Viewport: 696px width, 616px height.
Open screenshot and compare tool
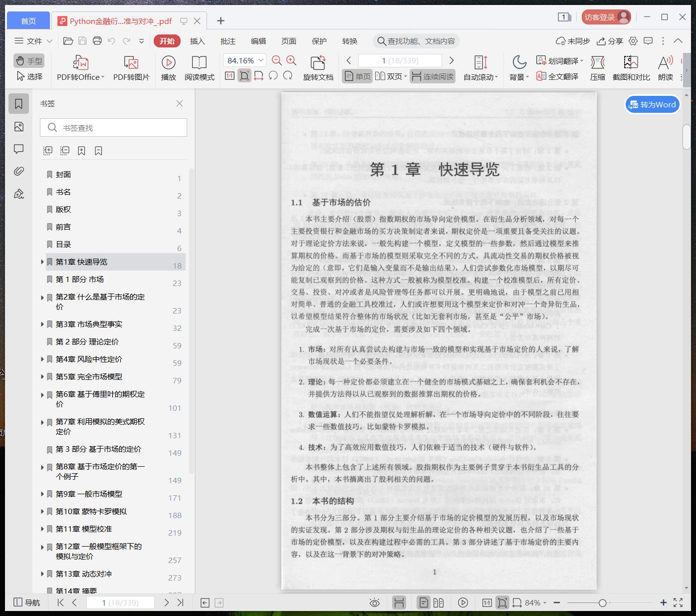pyautogui.click(x=631, y=68)
